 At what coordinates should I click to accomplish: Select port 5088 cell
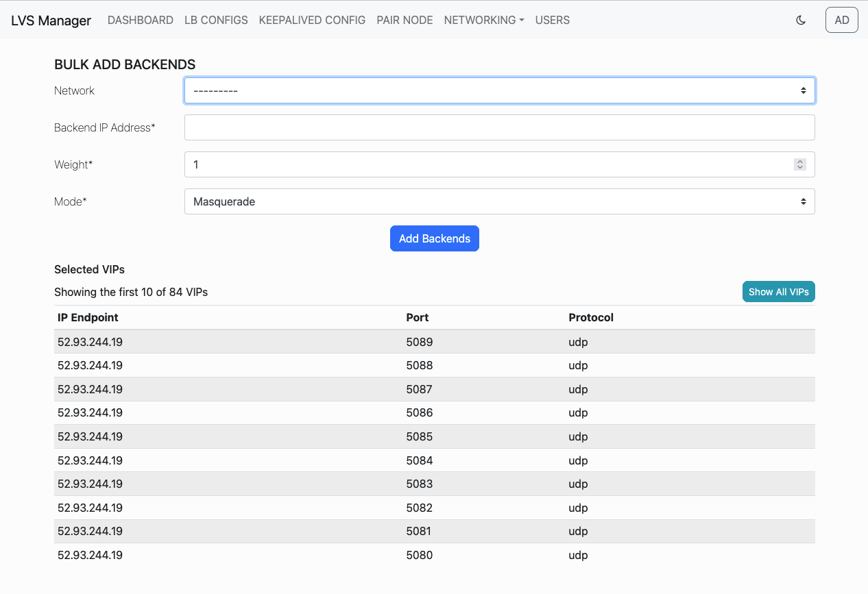(x=420, y=365)
